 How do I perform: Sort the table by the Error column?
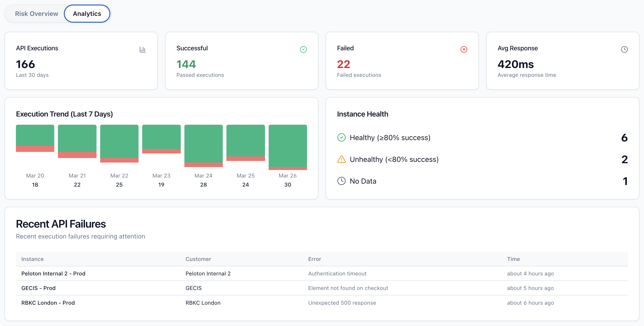click(x=315, y=259)
